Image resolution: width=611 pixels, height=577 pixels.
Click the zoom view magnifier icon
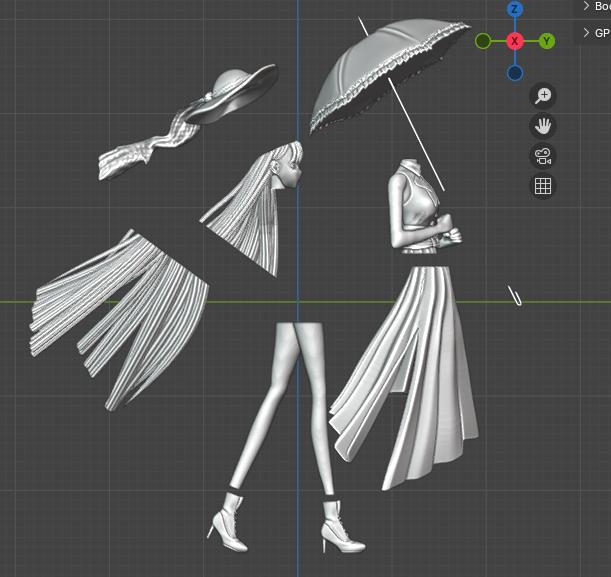click(543, 96)
